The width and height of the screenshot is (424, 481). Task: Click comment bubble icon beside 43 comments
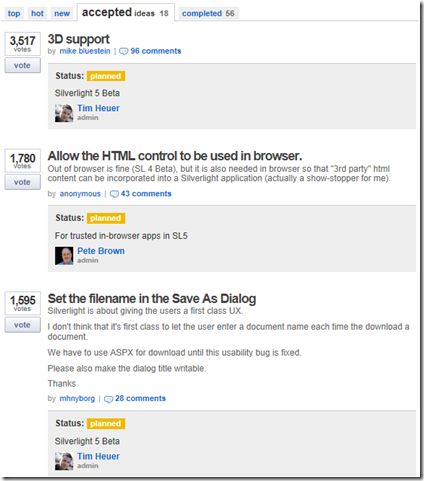point(114,194)
